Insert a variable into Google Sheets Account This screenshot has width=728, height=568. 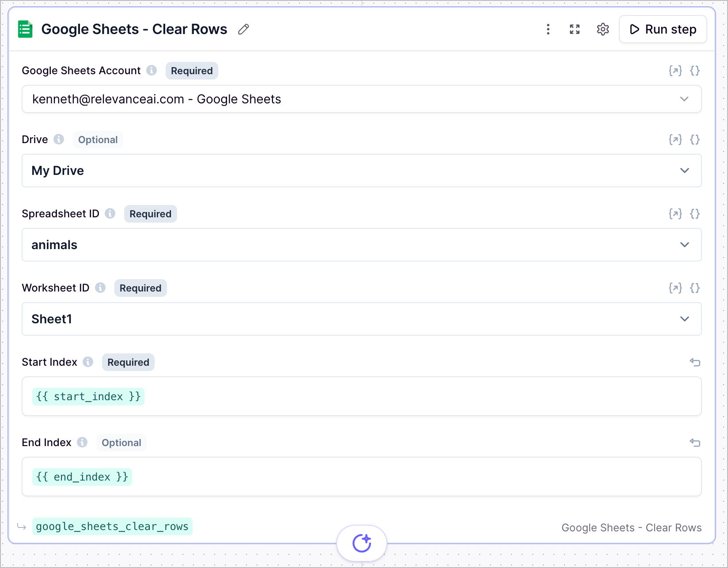coord(675,71)
